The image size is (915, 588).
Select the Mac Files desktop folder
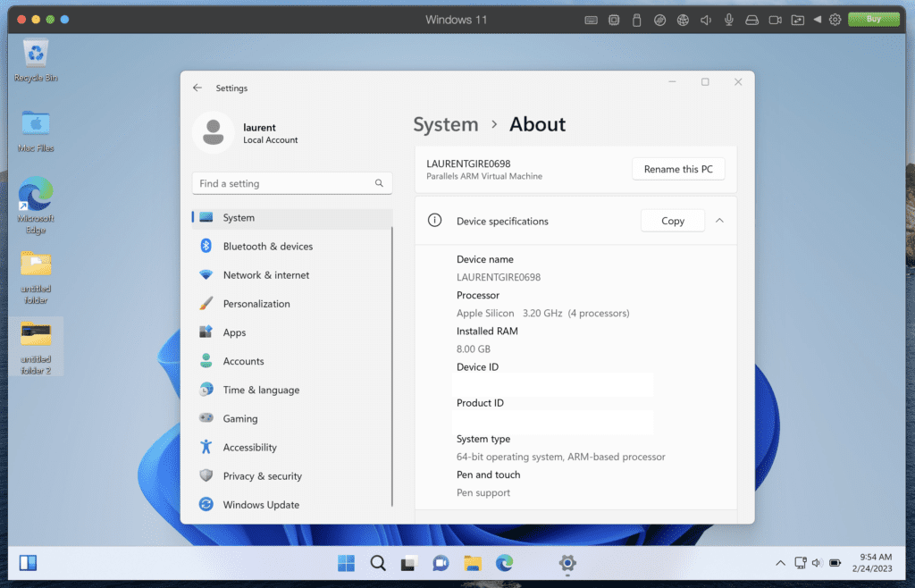(x=36, y=130)
